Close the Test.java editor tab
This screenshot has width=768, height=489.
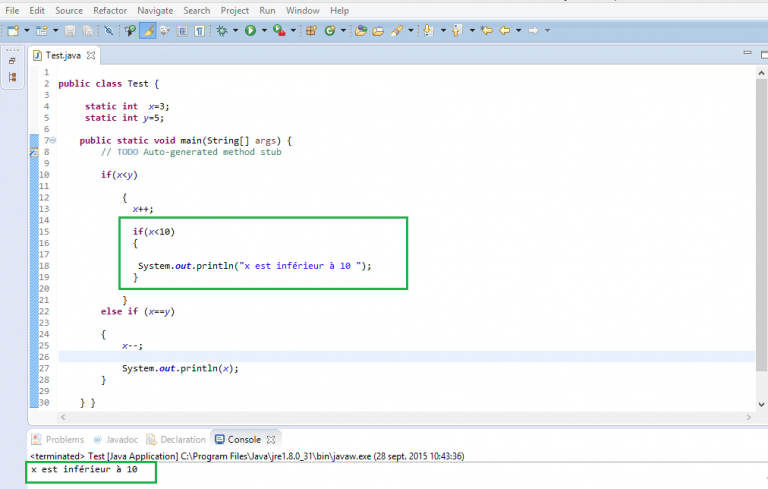coord(91,55)
